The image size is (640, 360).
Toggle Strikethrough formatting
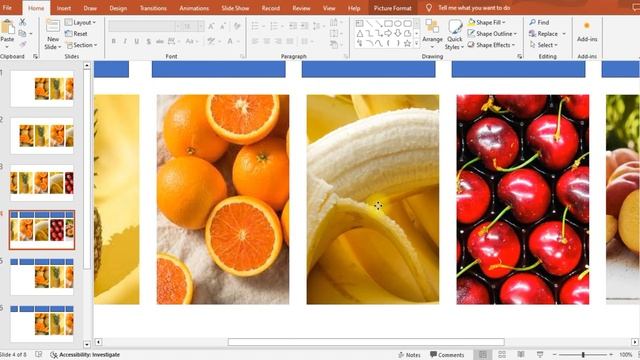[x=160, y=41]
